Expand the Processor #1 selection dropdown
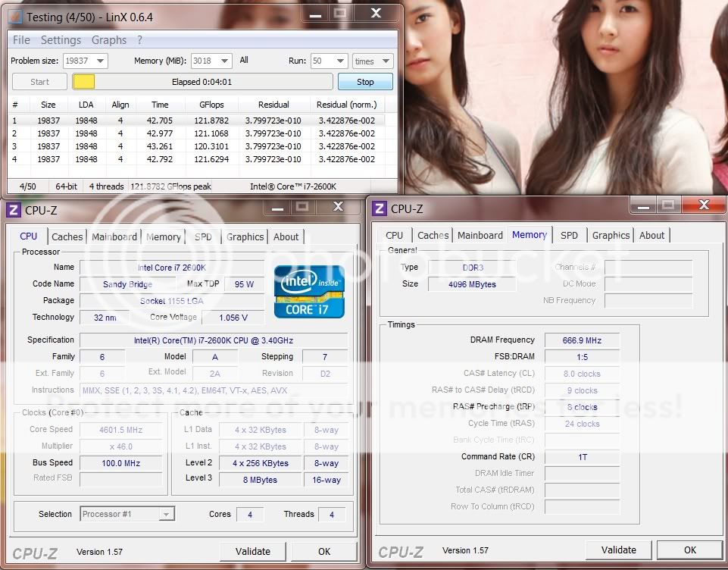 coord(166,514)
